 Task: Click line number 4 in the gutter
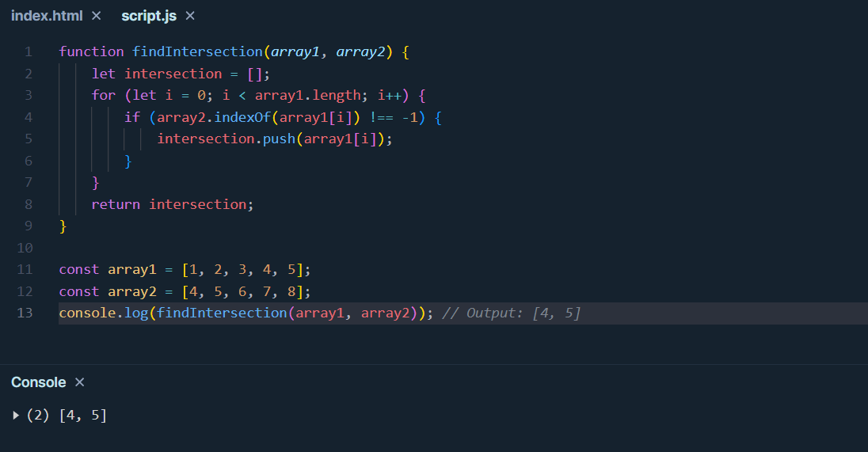pyautogui.click(x=29, y=117)
